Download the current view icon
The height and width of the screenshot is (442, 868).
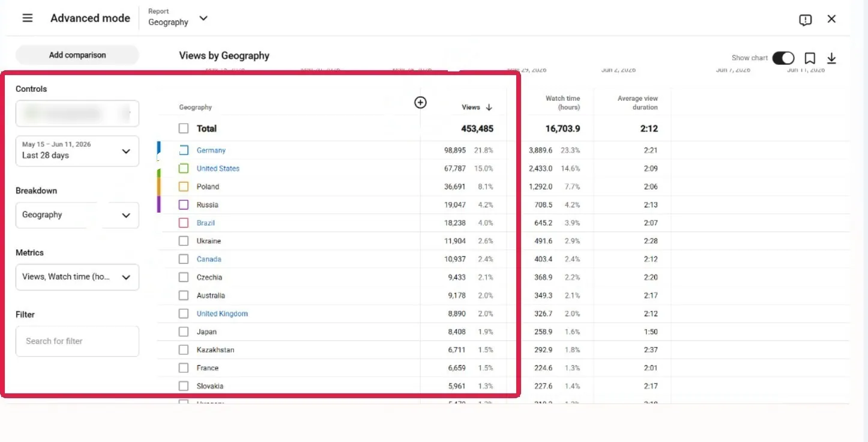831,58
